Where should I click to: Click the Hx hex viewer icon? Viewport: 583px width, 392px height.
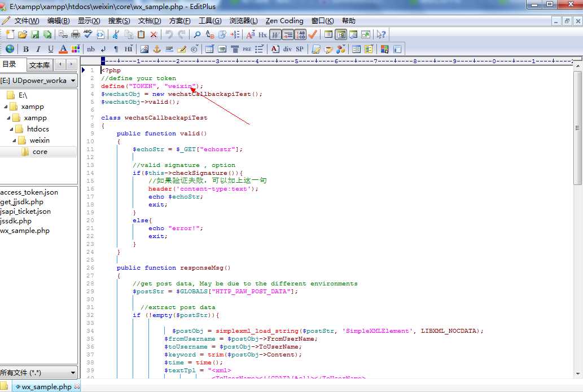(262, 34)
